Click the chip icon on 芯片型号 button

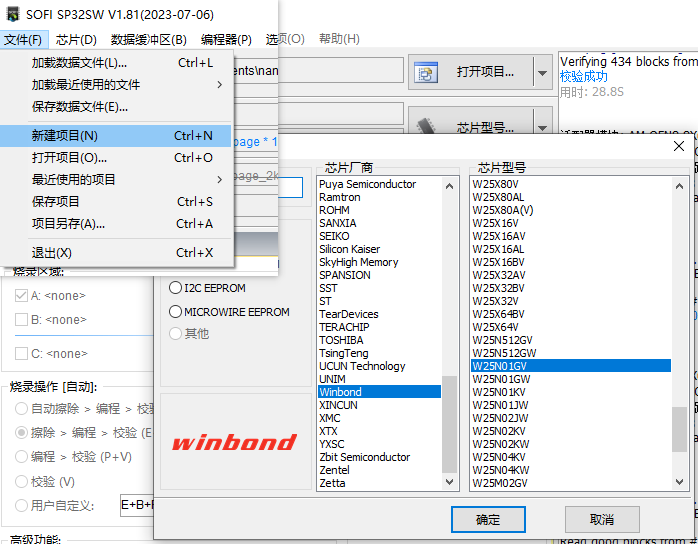(426, 127)
